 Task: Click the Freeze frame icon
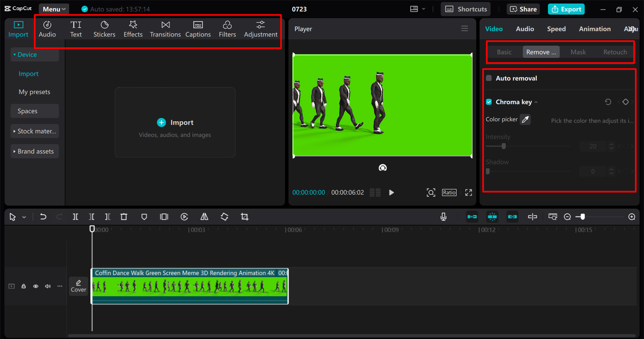164,217
